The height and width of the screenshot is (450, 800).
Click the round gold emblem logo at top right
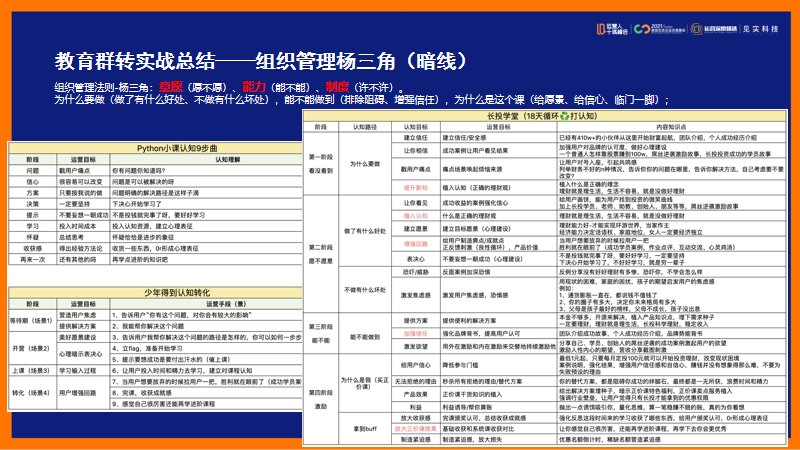tap(696, 29)
